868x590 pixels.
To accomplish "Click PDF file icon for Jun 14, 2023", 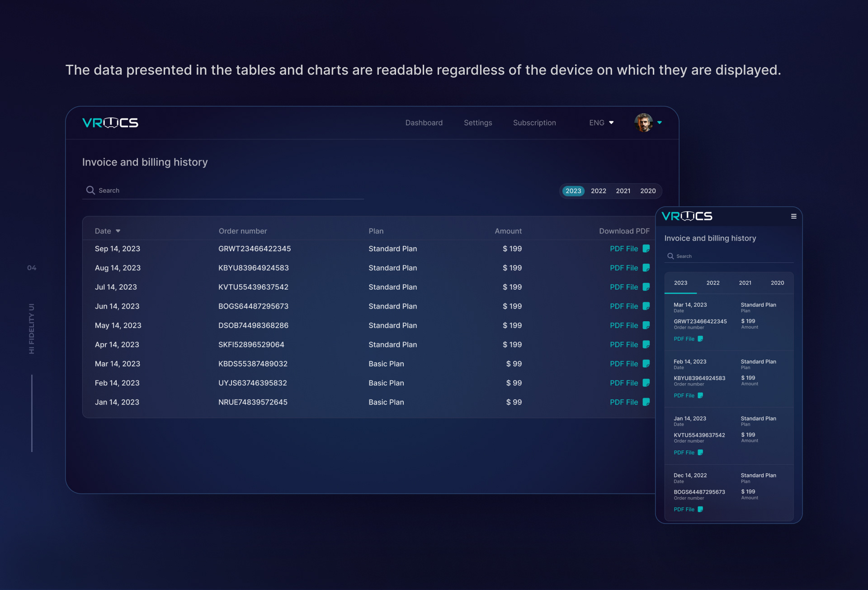I will point(646,306).
